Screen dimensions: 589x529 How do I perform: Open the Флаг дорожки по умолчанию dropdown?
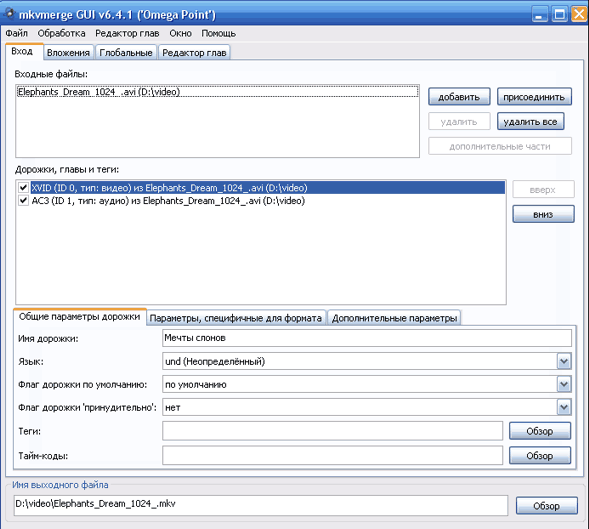click(x=564, y=384)
